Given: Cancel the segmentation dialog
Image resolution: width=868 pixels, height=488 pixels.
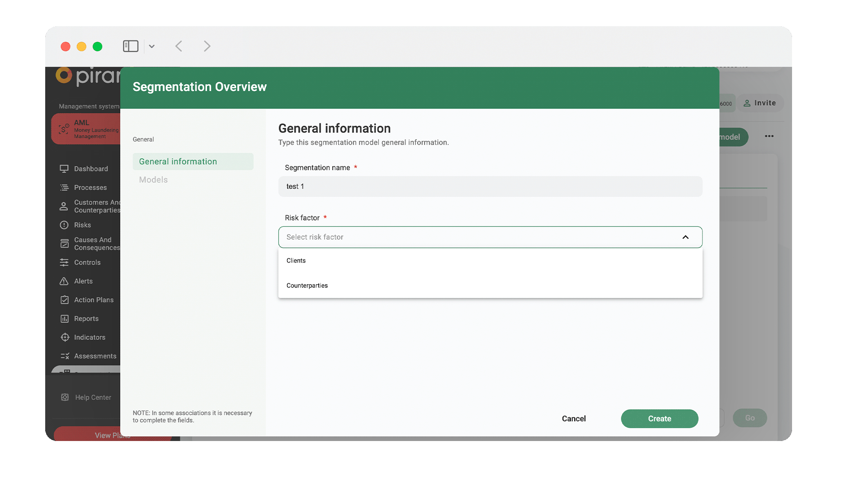Looking at the screenshot, I should 574,419.
